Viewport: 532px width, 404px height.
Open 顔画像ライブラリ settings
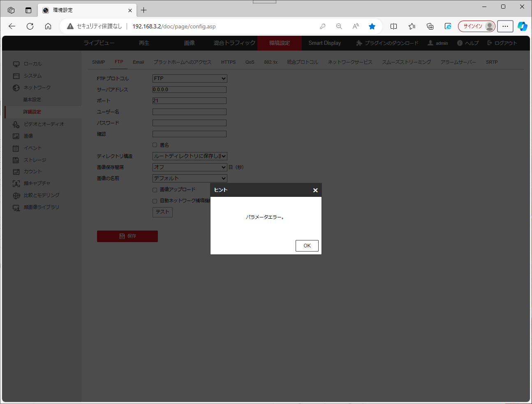[x=41, y=208]
